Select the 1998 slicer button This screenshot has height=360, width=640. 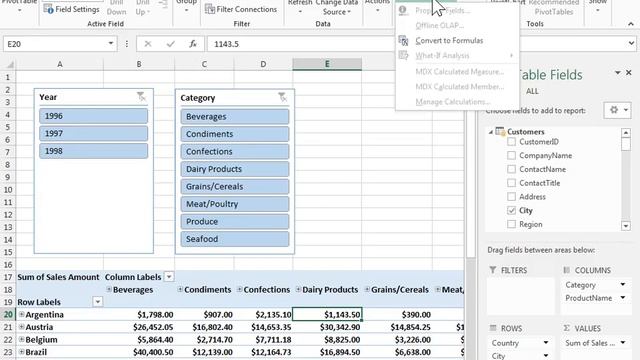[x=93, y=151]
